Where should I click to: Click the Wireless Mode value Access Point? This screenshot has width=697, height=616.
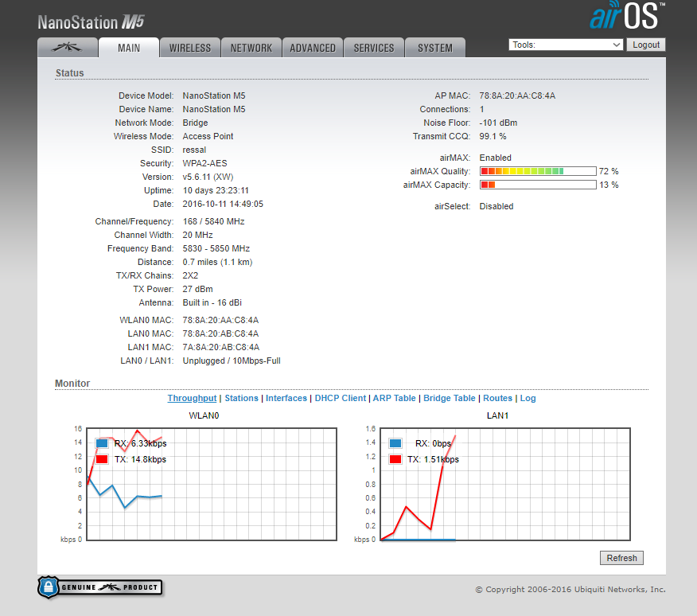tap(208, 137)
